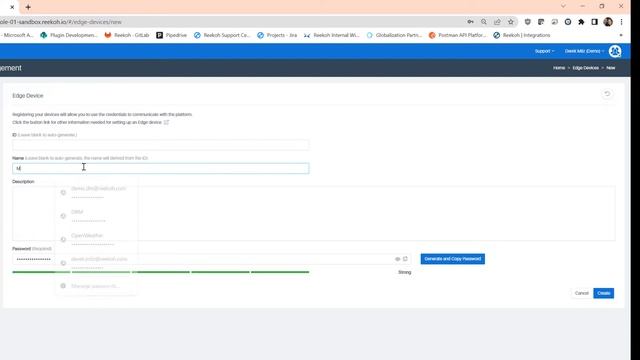
Task: Select the Manage passwords autofill option
Action: click(x=96, y=286)
